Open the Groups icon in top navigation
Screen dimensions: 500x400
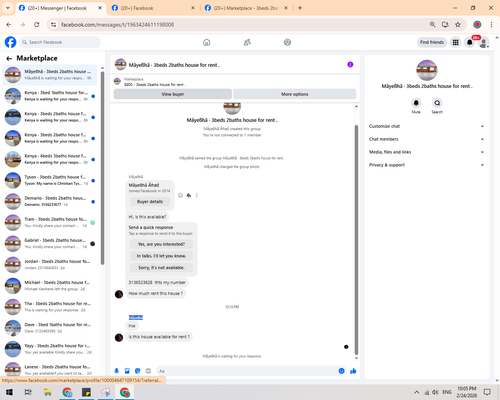click(287, 42)
